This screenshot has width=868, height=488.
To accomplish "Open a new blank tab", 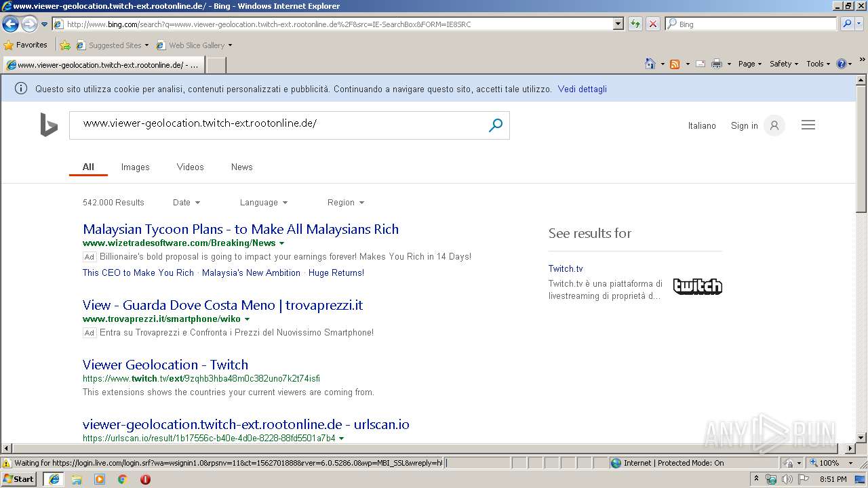I will pos(216,65).
